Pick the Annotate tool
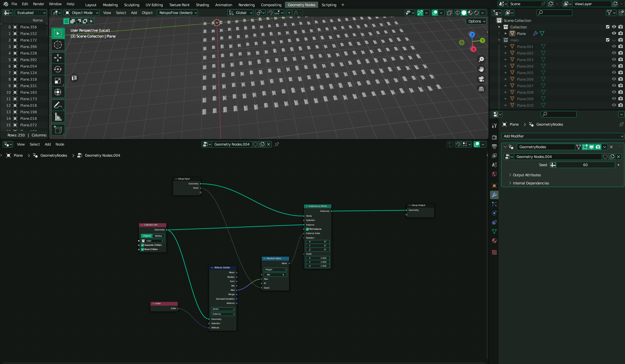This screenshot has width=625, height=364. [x=58, y=105]
